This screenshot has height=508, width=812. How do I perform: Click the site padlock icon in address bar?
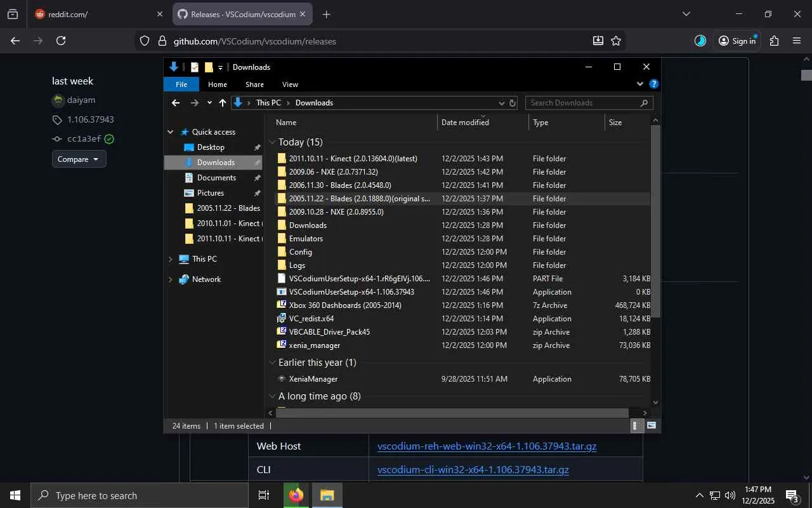click(x=161, y=41)
